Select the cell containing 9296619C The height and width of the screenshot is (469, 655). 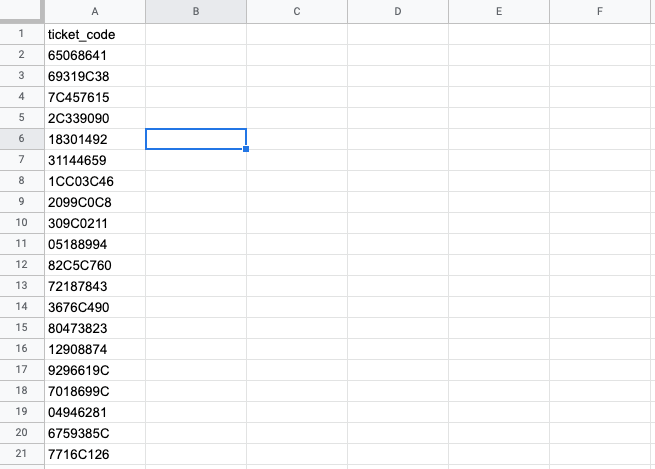pos(95,370)
